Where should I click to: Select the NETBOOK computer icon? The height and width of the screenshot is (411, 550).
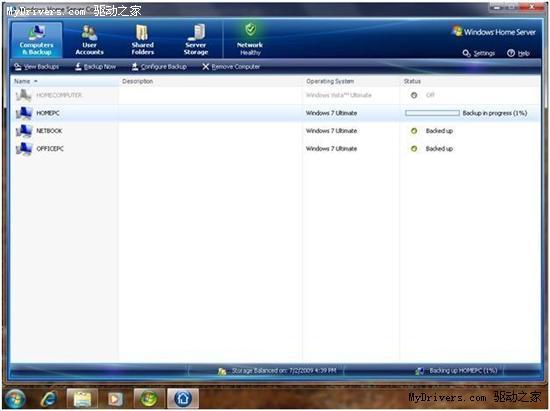pyautogui.click(x=24, y=131)
